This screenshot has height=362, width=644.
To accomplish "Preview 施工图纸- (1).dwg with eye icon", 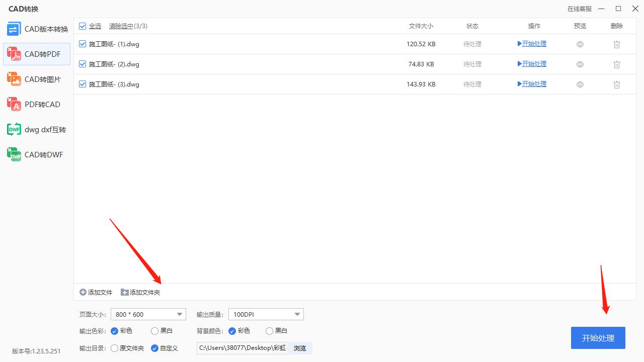I will (580, 44).
